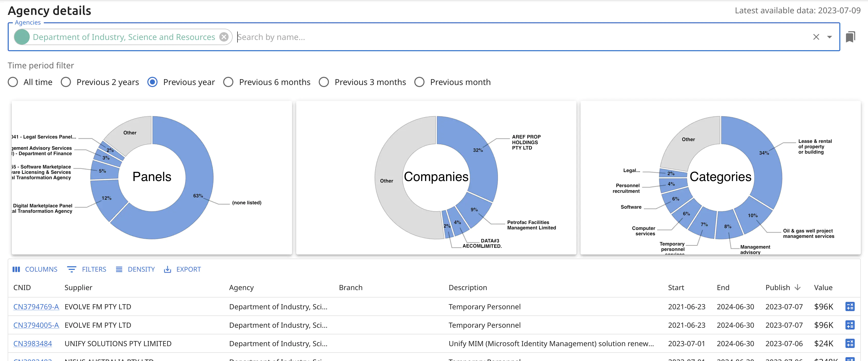Click the calculator icon for CN3794769-A row

pos(850,306)
